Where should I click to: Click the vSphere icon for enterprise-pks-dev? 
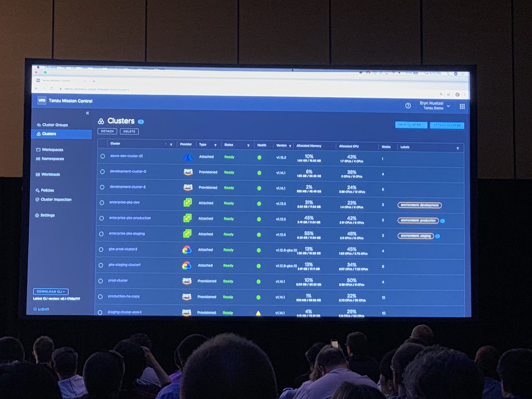click(188, 203)
